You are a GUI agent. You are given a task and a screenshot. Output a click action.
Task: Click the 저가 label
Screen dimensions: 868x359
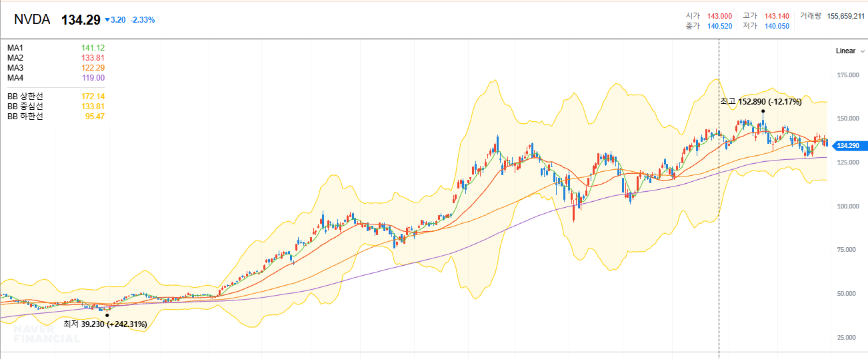[750, 26]
